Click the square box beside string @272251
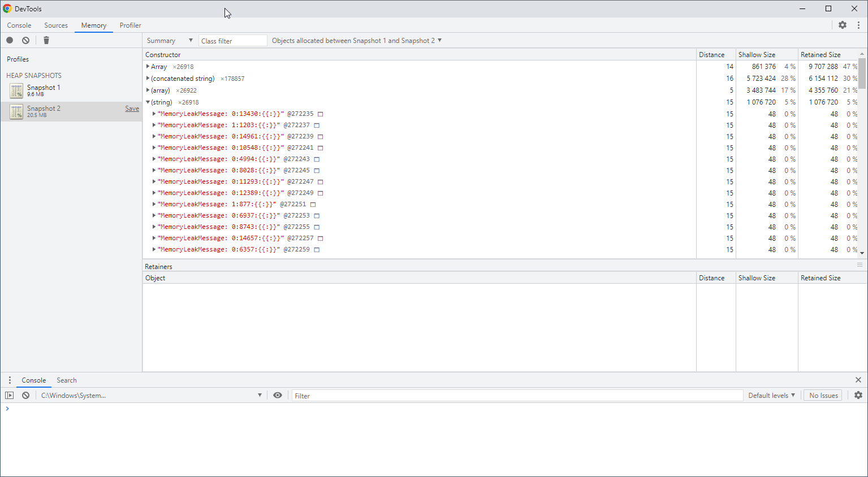 (313, 205)
